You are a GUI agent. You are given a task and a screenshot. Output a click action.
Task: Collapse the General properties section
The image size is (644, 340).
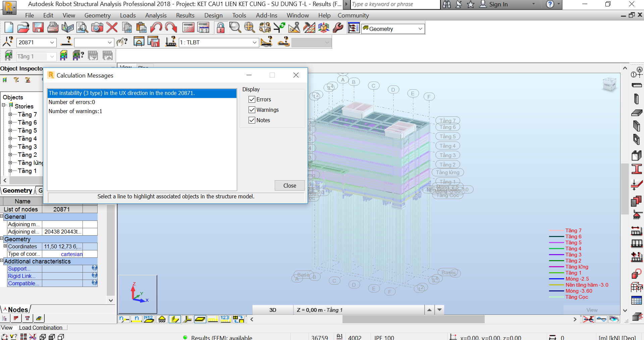[2, 216]
